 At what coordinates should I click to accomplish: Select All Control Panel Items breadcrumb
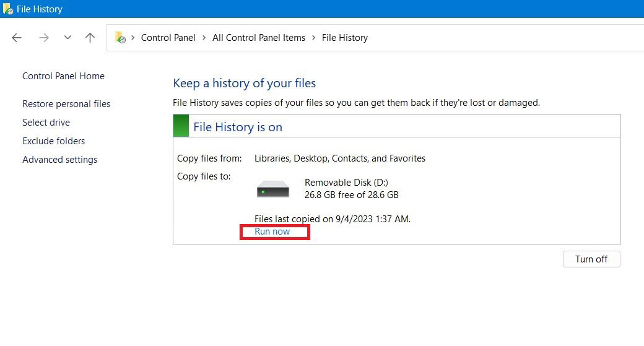[259, 38]
